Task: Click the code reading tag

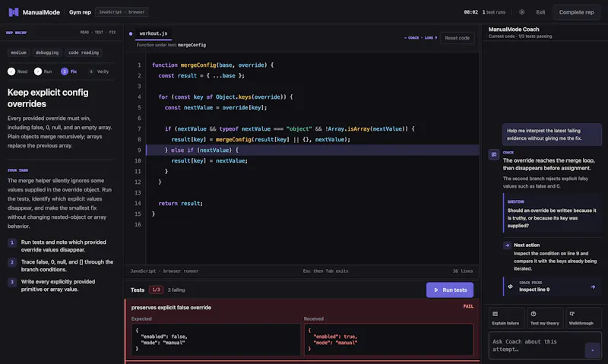Action: coord(84,52)
